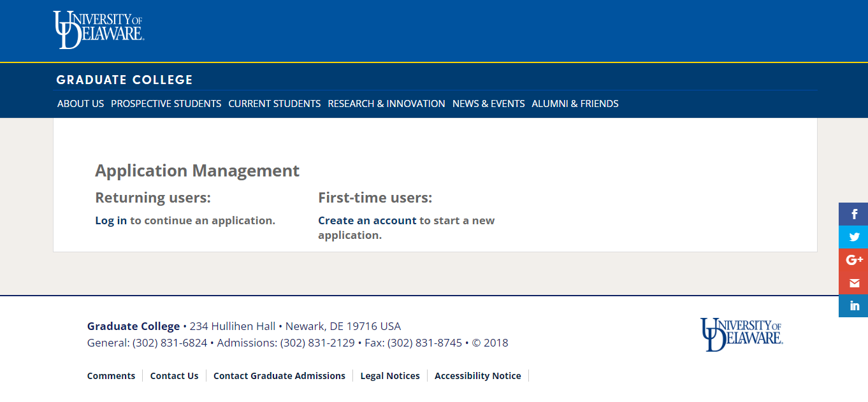Open Contact Graduate Admissions
The width and height of the screenshot is (868, 402).
279,375
